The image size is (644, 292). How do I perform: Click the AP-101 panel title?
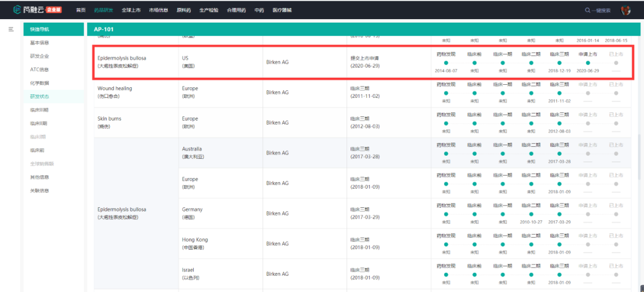click(x=104, y=29)
